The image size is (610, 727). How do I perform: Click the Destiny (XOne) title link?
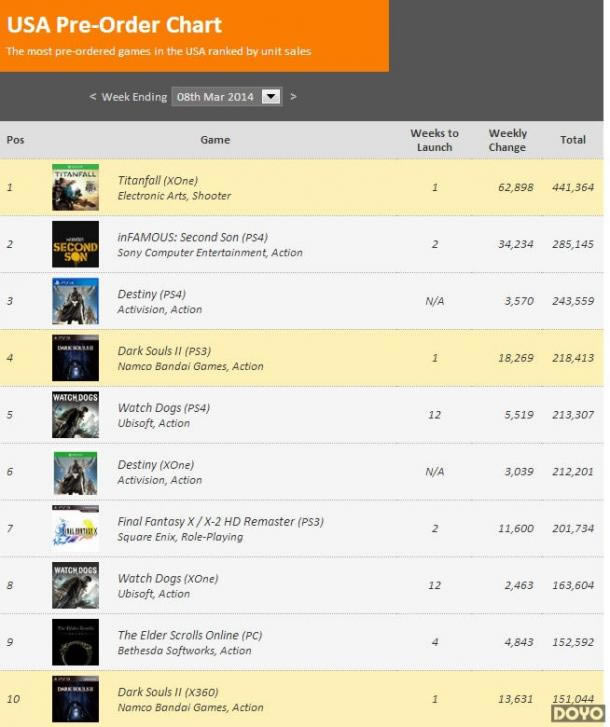coord(156,465)
